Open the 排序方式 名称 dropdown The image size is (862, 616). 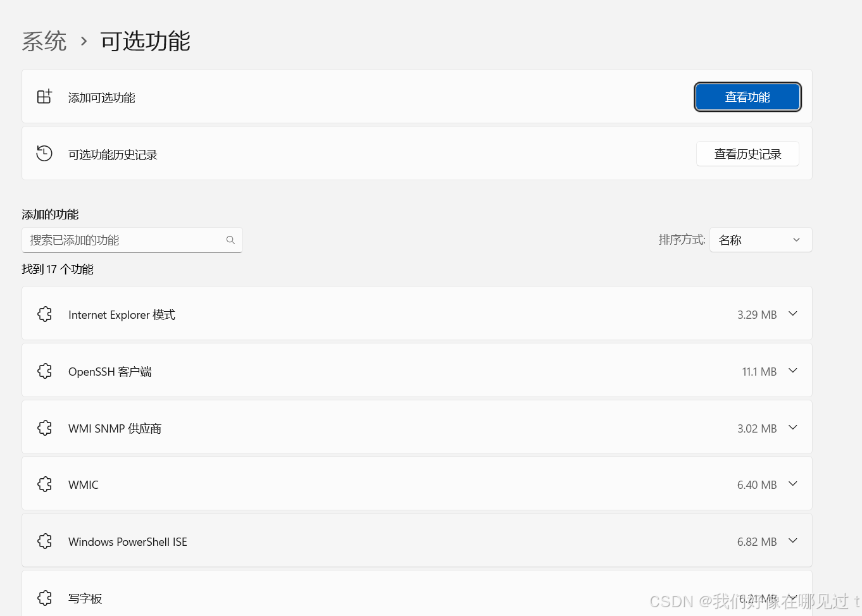pyautogui.click(x=761, y=240)
